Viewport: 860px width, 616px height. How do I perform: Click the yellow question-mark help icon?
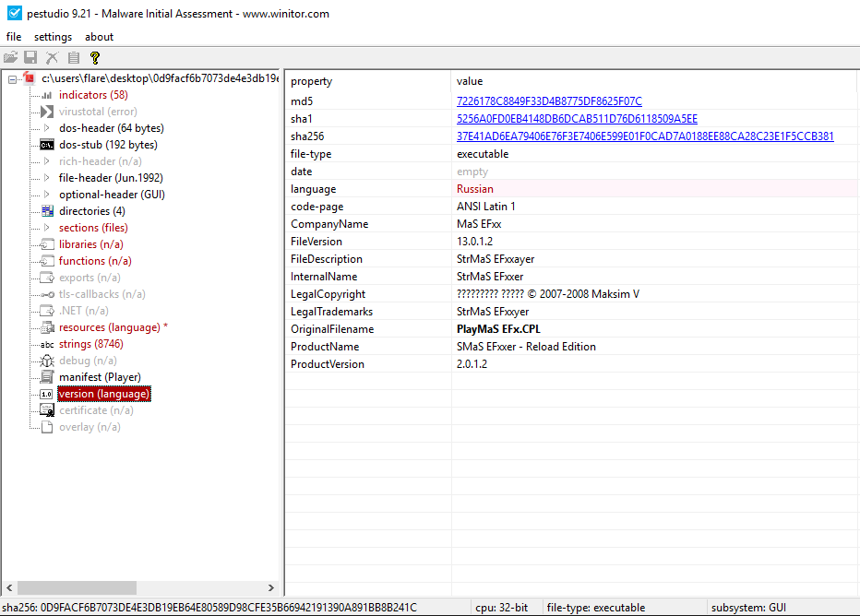95,57
